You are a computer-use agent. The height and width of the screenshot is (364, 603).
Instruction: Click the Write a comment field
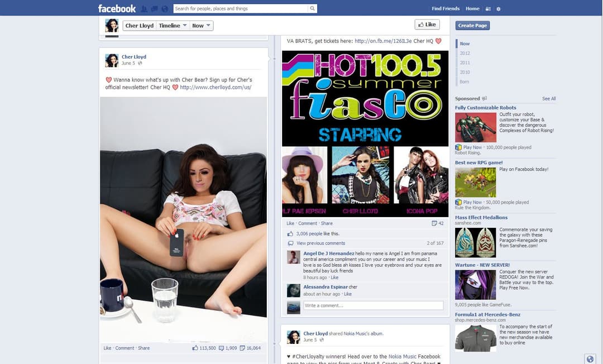(x=372, y=305)
